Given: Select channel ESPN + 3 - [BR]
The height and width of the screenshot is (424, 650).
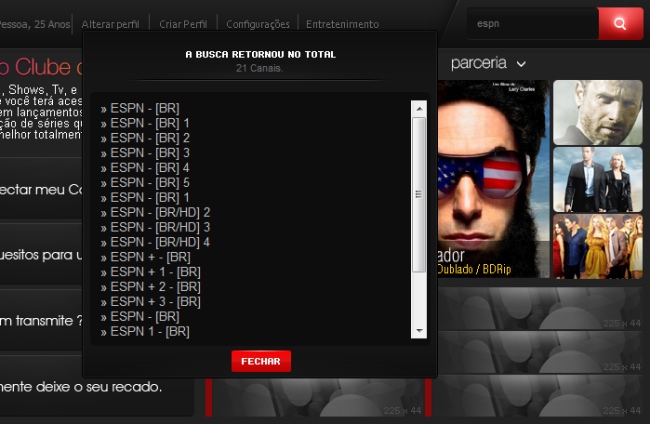Looking at the screenshot, I should tap(150, 302).
